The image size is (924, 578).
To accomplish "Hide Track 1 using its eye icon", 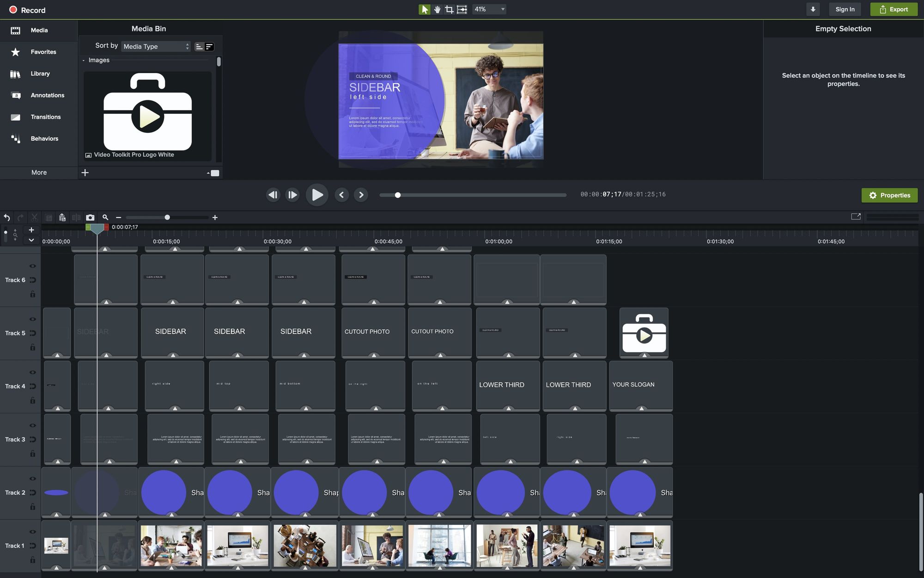I will pos(33,532).
